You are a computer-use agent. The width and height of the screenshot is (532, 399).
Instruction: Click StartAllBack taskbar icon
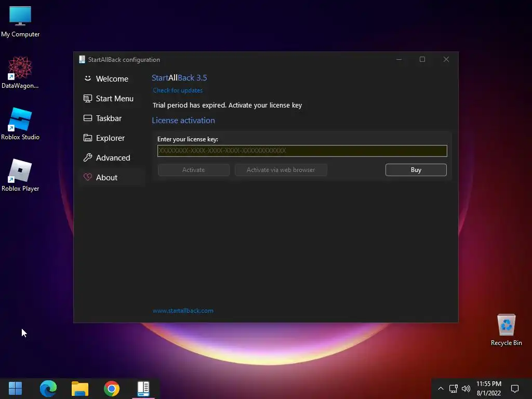coord(143,389)
